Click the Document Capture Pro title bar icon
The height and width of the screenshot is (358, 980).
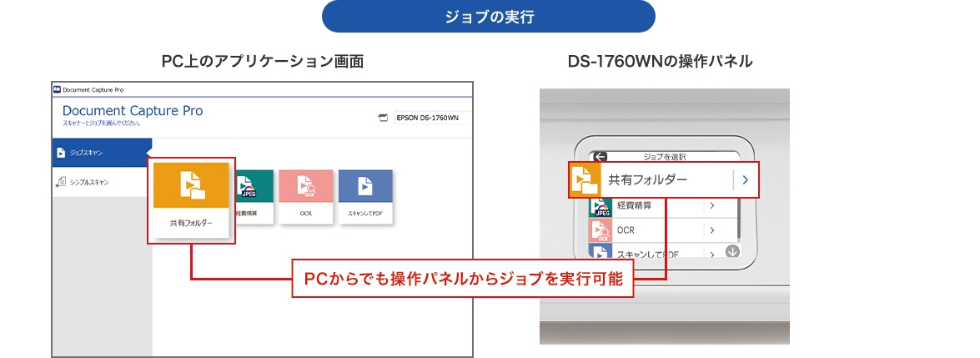click(57, 89)
